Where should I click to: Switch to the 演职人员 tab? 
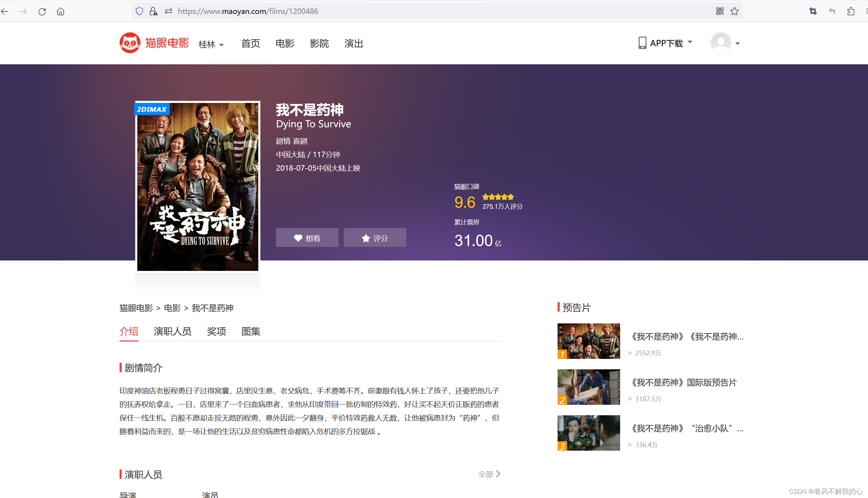point(173,331)
